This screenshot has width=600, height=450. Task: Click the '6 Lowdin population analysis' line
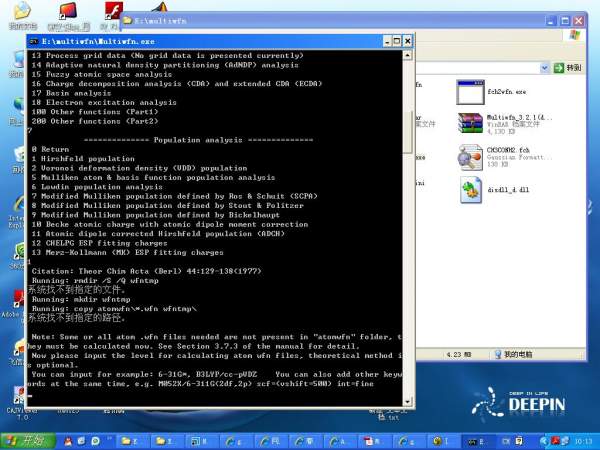[x=97, y=187]
